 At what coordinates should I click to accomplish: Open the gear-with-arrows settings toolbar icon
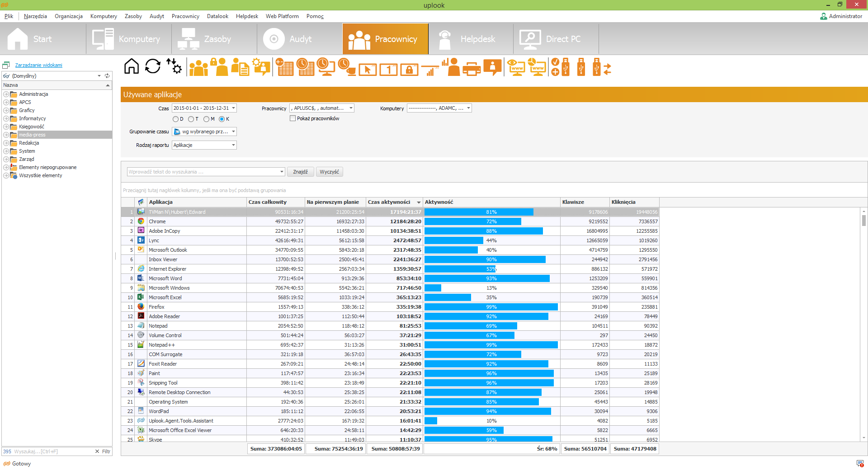pyautogui.click(x=174, y=66)
